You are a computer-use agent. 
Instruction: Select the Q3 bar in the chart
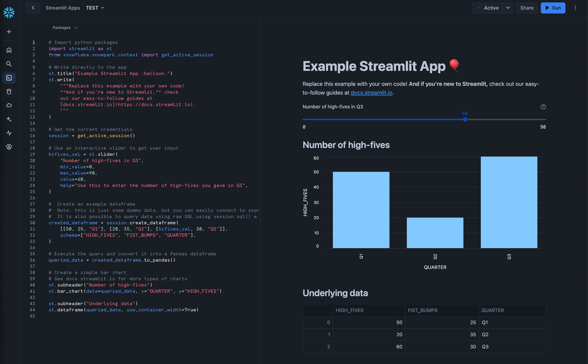click(x=509, y=202)
